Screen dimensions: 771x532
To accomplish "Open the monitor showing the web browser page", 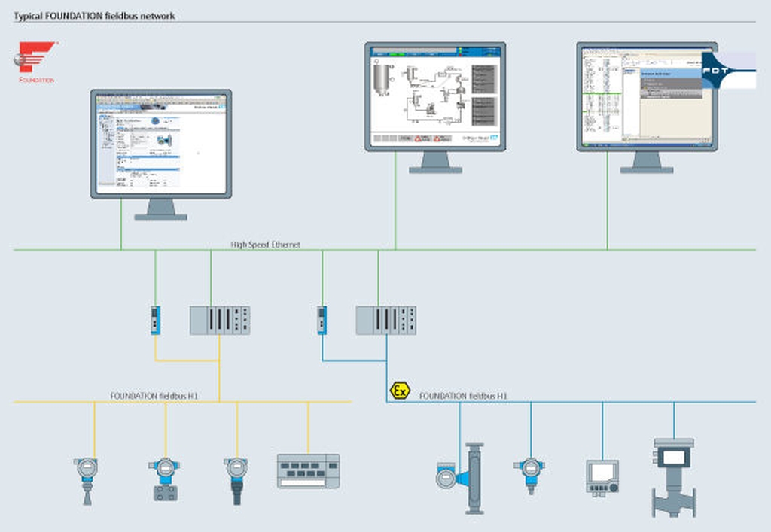I will click(161, 154).
